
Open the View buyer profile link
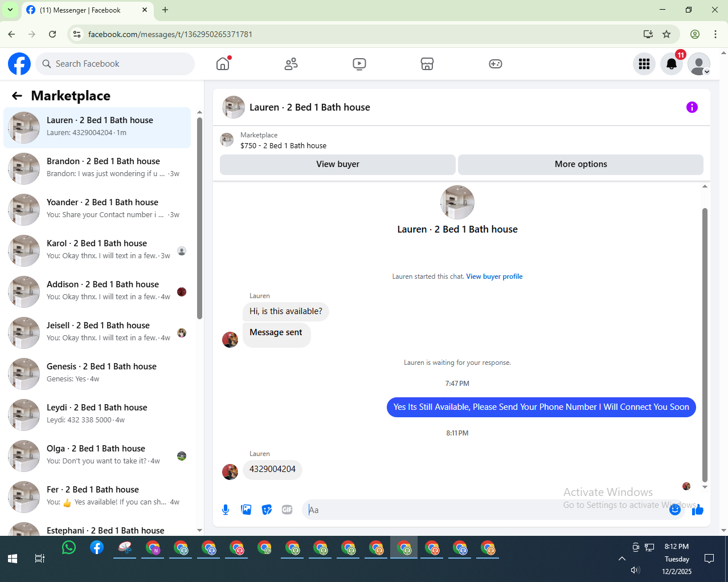point(494,276)
